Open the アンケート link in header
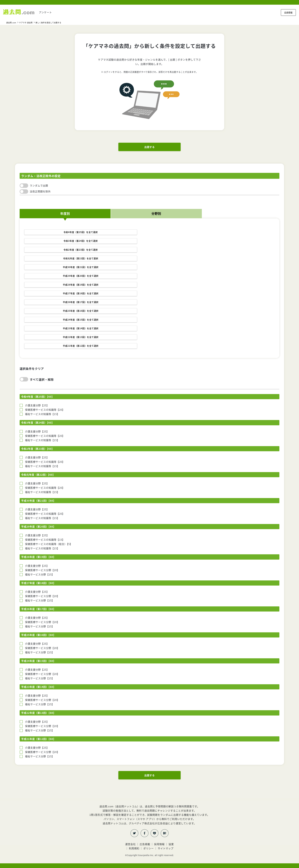The image size is (299, 868). pos(45,12)
